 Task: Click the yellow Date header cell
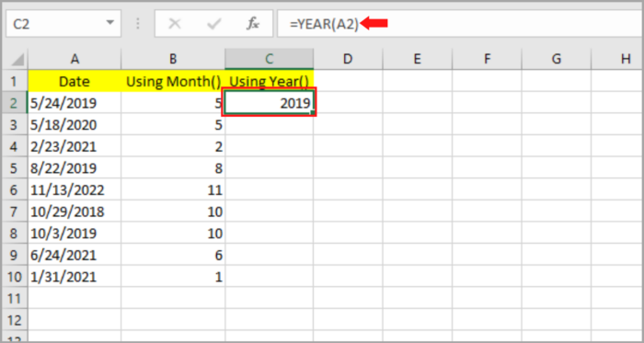[x=75, y=81]
